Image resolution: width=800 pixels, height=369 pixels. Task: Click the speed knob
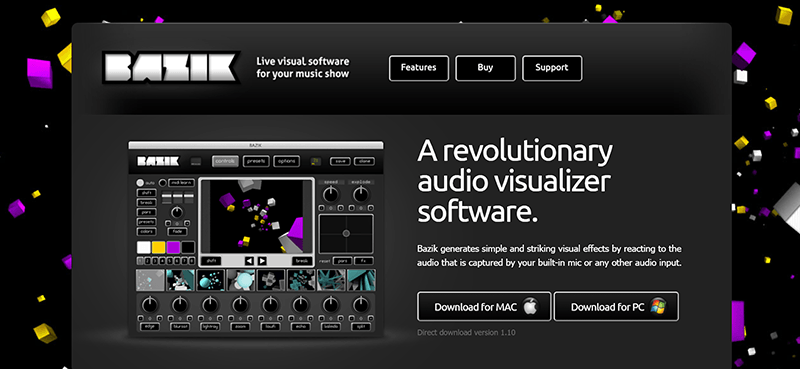coord(331,195)
